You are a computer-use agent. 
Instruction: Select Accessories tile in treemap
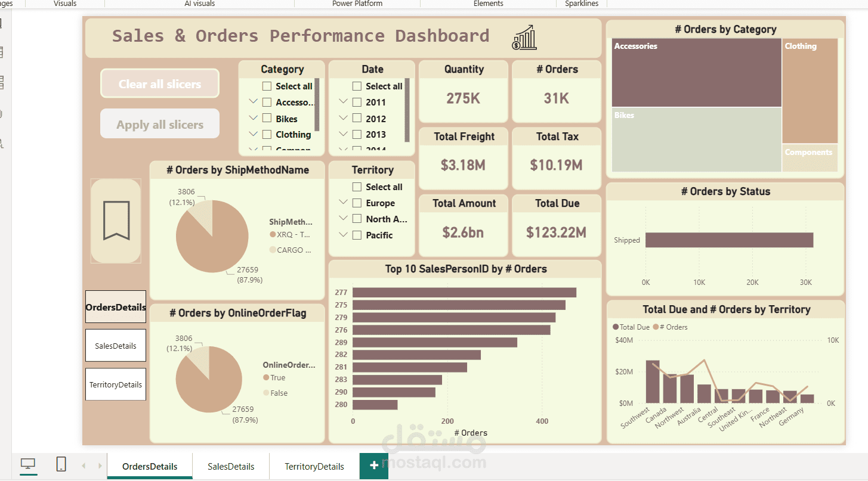696,73
